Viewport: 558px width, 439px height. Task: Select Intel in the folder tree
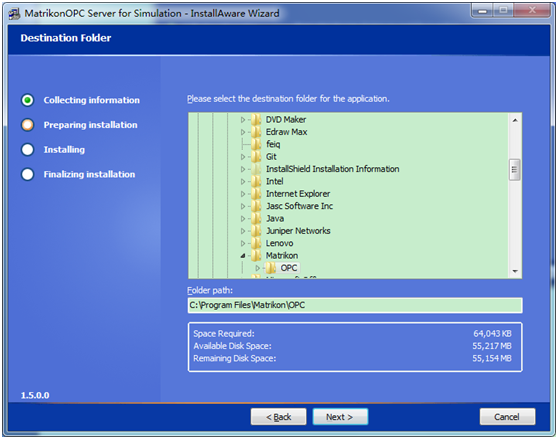274,181
